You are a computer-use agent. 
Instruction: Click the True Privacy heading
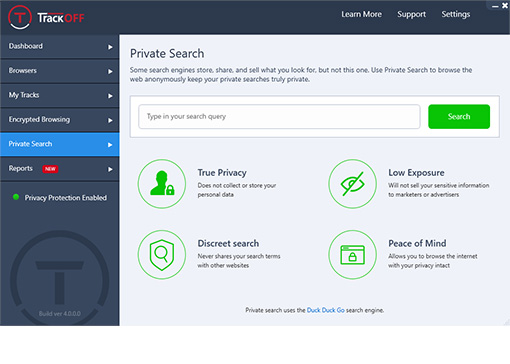[222, 173]
